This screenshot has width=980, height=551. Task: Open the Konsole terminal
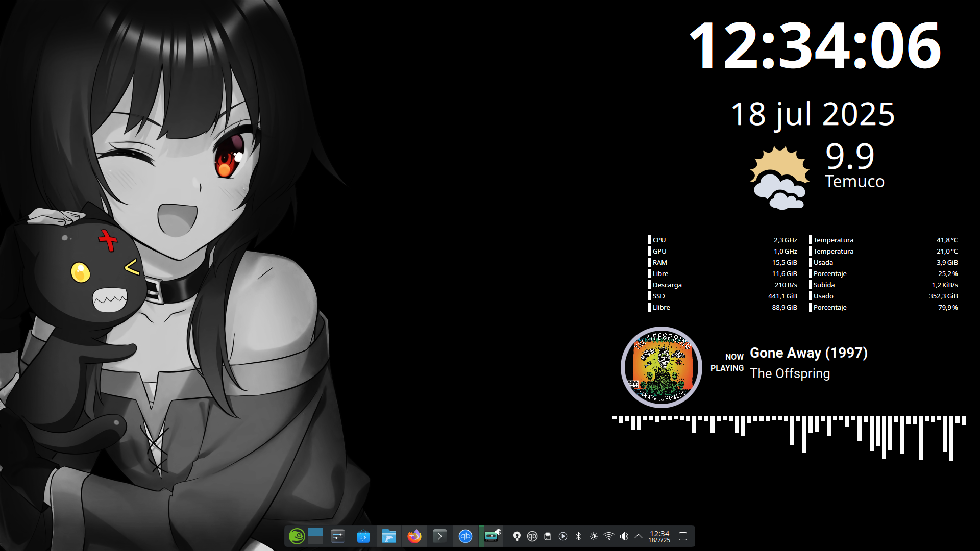pyautogui.click(x=440, y=536)
